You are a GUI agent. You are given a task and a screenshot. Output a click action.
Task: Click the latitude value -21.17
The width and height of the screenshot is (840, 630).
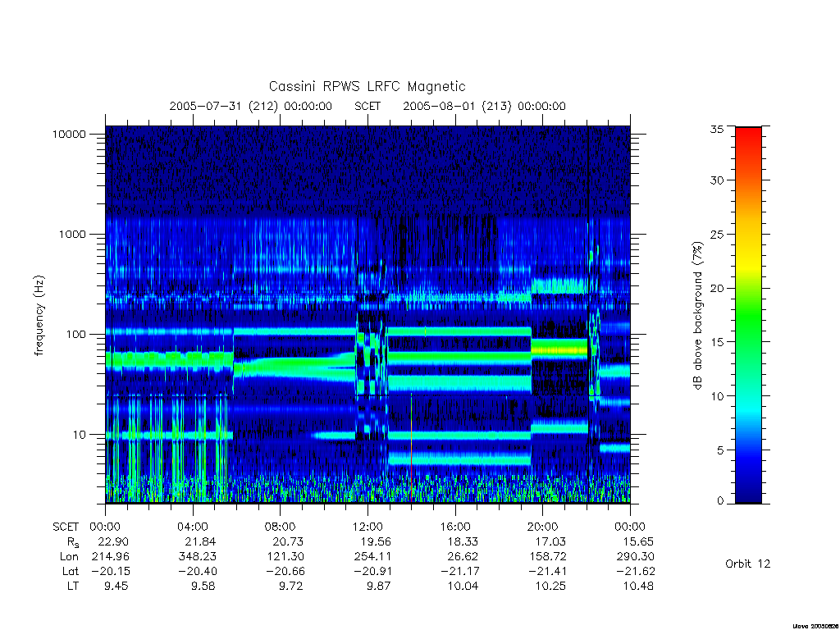click(461, 572)
